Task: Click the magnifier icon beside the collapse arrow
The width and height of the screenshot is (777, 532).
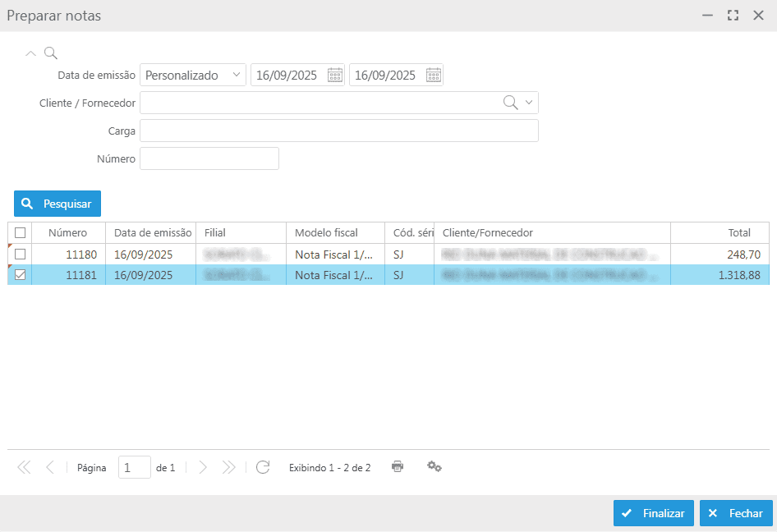Action: [x=50, y=53]
